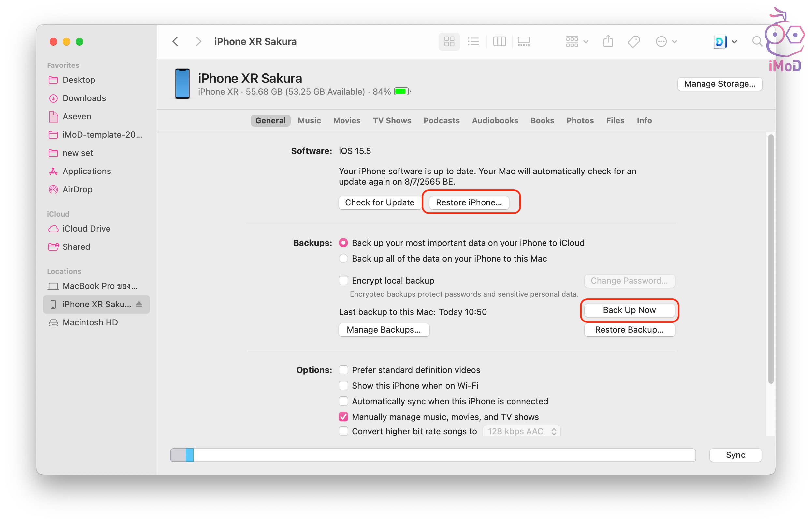Switch to column view

coord(499,41)
